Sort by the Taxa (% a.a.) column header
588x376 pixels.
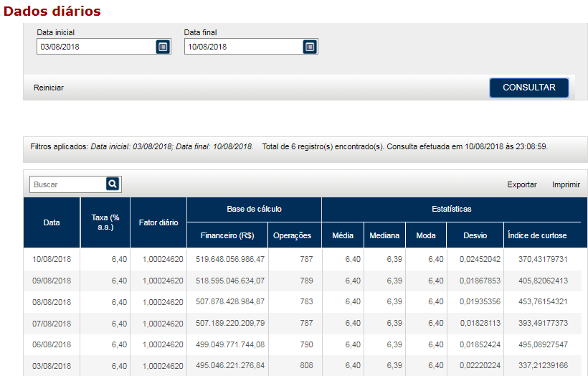105,222
